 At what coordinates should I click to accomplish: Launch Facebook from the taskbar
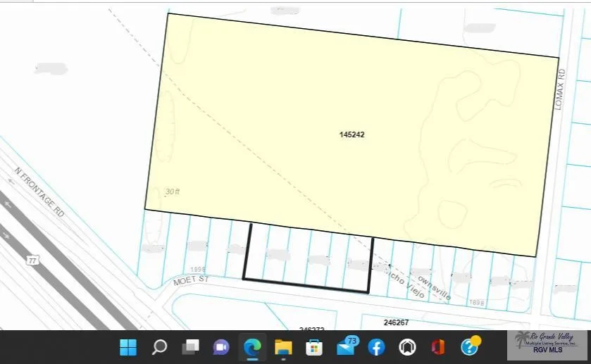[376, 347]
